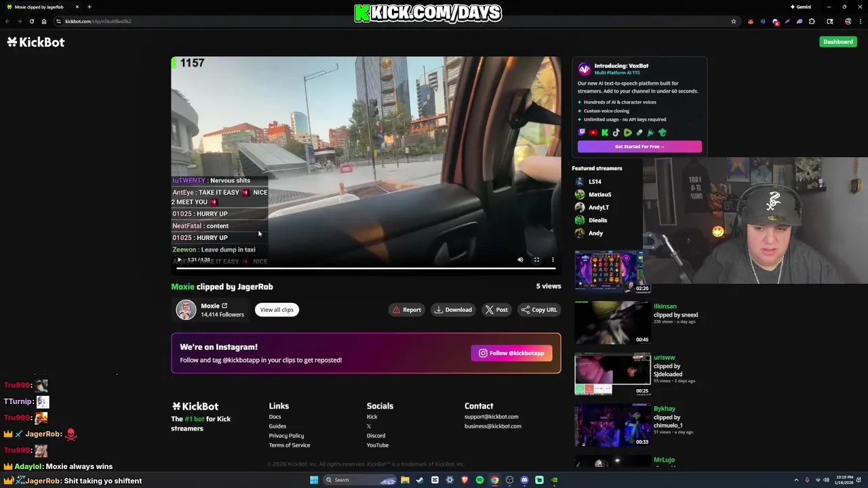
Task: Open the Windows Start menu
Action: click(x=314, y=480)
